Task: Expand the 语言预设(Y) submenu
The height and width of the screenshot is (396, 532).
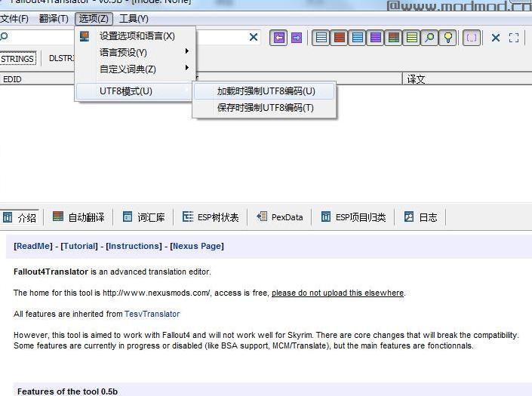Action: pyautogui.click(x=135, y=53)
